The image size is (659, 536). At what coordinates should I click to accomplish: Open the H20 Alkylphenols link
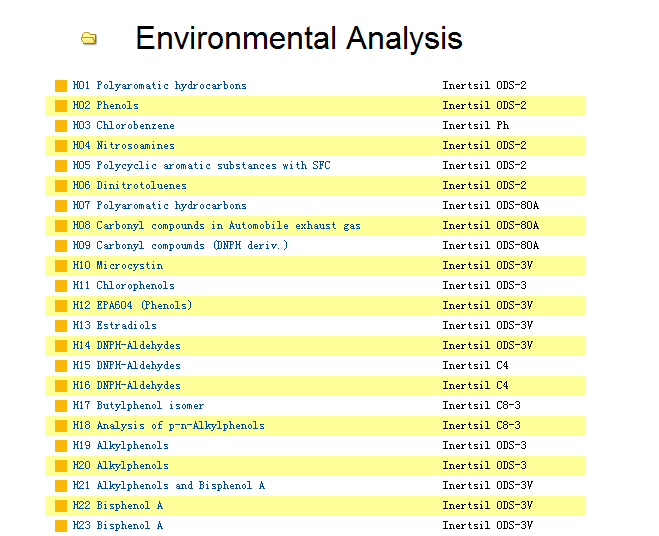tap(121, 465)
